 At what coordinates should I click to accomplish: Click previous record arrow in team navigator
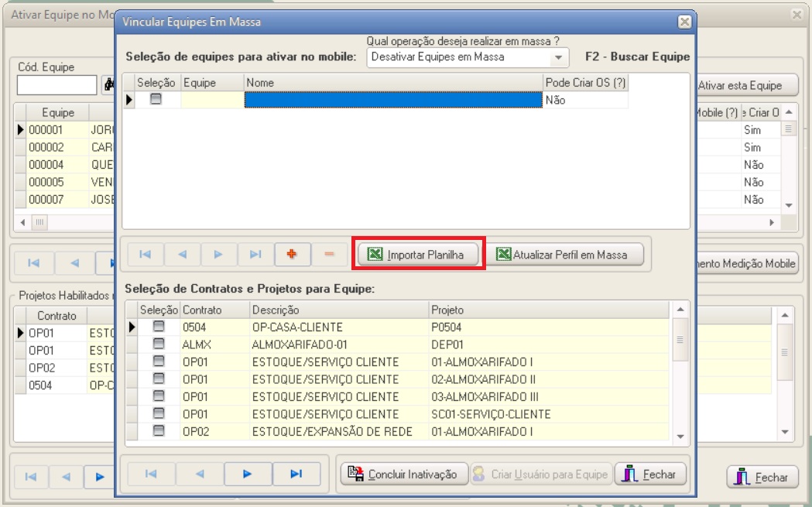tap(182, 254)
